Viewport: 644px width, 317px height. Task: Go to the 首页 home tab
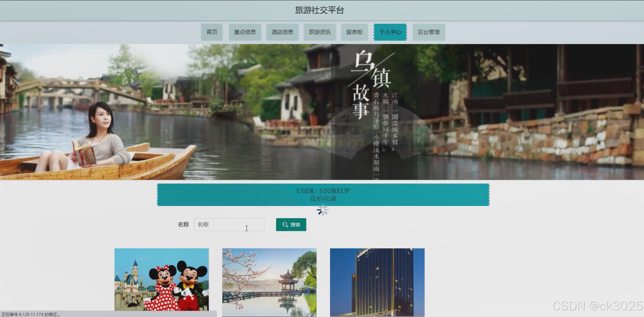[212, 32]
